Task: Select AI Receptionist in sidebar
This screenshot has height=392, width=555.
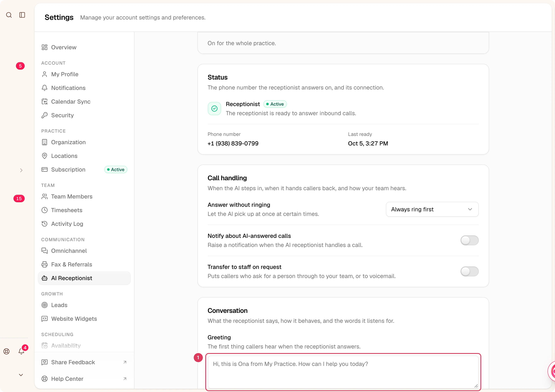Action: (84, 278)
